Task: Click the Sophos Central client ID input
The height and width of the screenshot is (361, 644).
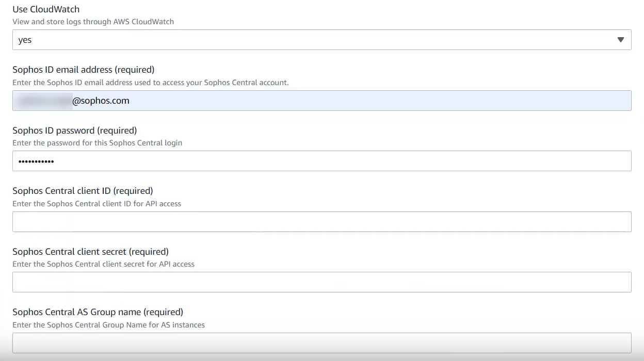Action: (321, 222)
